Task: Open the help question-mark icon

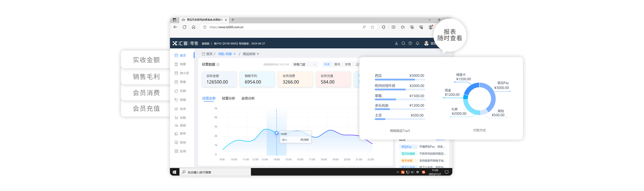Action: pos(410,43)
